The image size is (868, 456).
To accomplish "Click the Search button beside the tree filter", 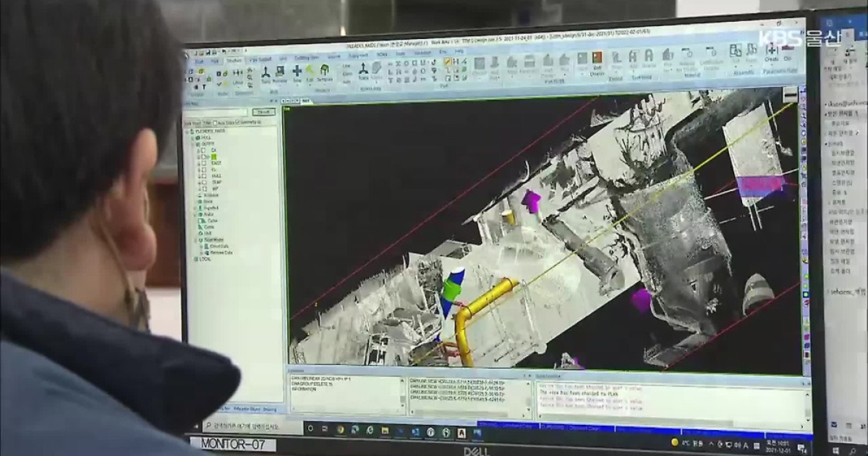I will (x=263, y=112).
